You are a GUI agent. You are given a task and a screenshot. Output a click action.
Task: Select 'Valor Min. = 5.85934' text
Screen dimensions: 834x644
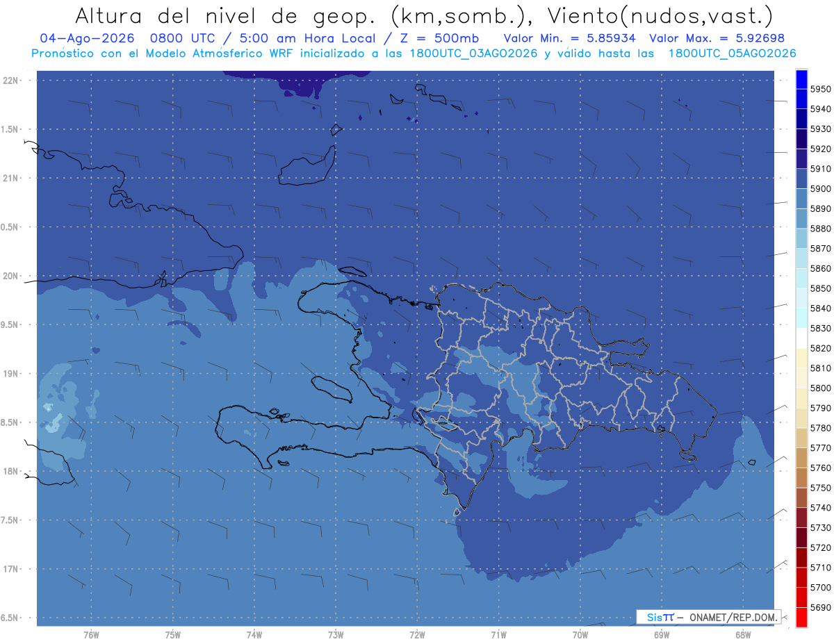(569, 38)
